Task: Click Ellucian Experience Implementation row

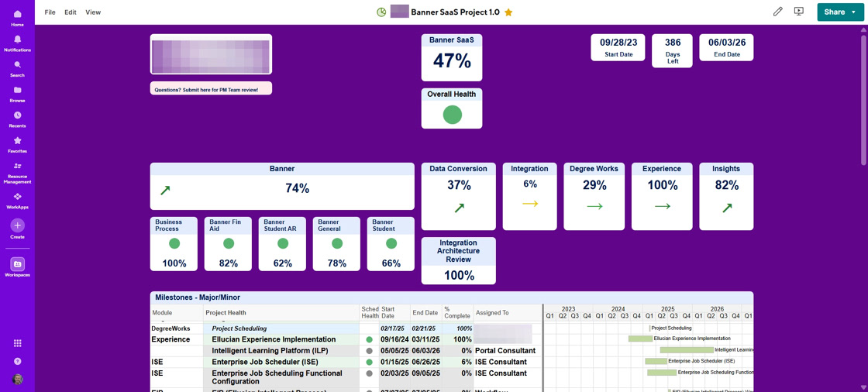Action: point(346,339)
